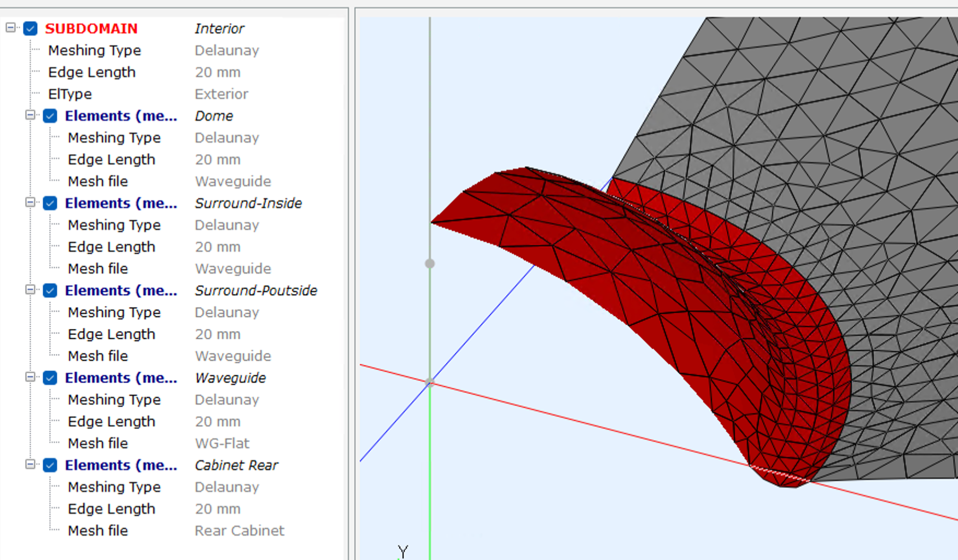Toggle the Dome elements checkbox
The height and width of the screenshot is (560, 958).
[50, 116]
